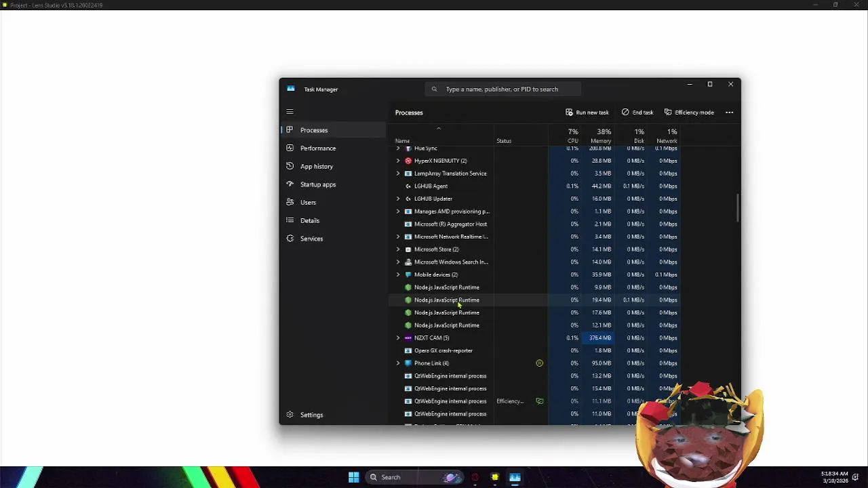Click the LGHUB Updater process icon
The width and height of the screenshot is (868, 488).
(408, 199)
